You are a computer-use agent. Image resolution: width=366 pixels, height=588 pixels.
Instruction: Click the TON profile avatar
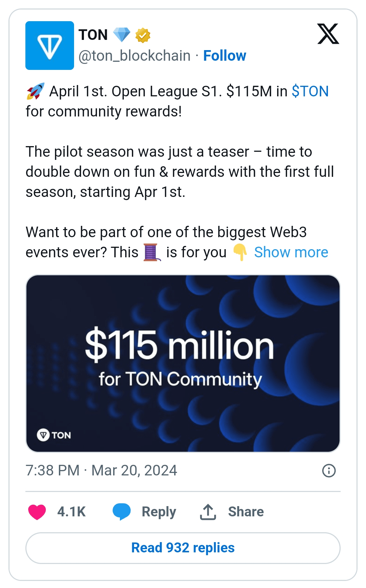pos(50,46)
